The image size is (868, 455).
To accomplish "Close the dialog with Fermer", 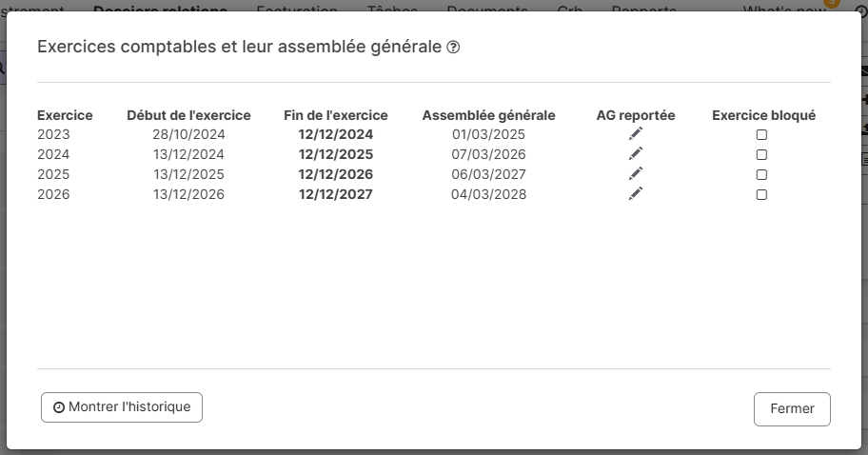I will 792,409.
